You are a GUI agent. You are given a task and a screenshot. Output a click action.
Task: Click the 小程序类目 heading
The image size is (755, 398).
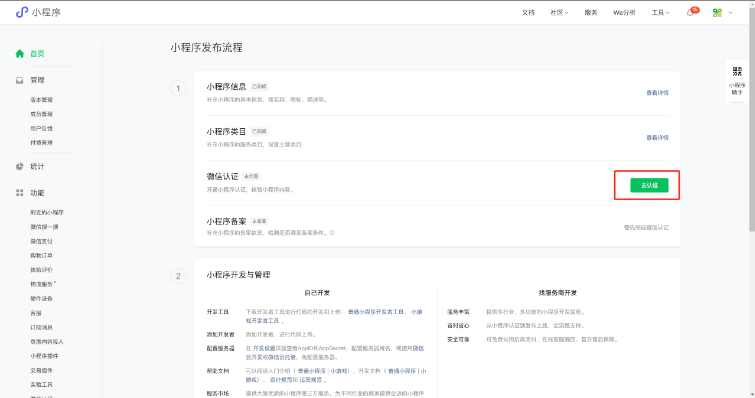226,131
